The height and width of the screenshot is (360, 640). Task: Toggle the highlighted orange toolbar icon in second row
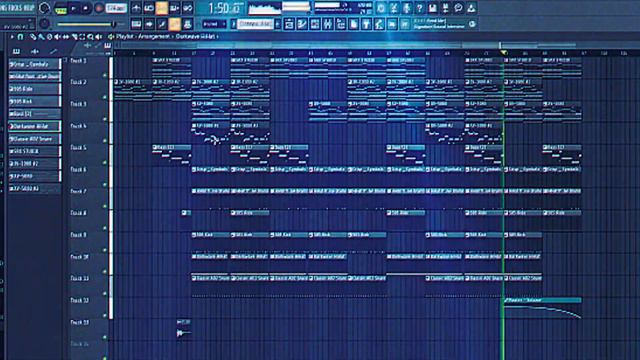(175, 24)
